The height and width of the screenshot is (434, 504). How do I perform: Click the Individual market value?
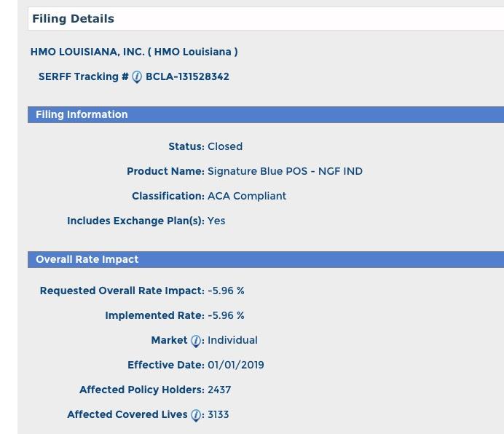point(232,340)
